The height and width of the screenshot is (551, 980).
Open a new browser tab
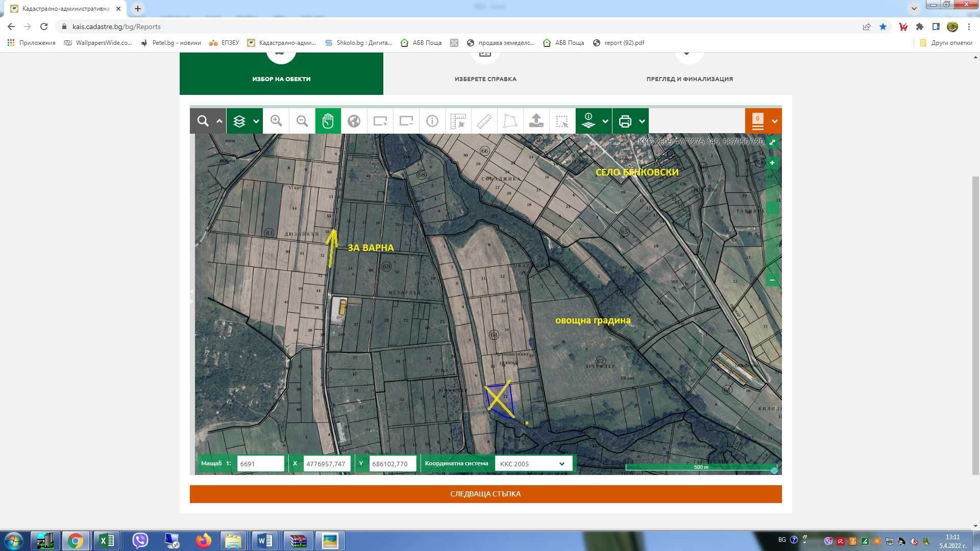(x=138, y=9)
